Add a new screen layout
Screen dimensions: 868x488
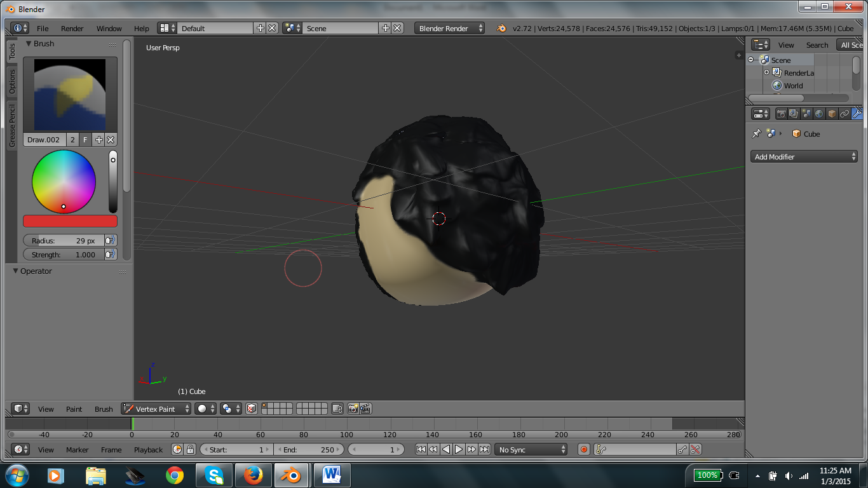coord(261,28)
